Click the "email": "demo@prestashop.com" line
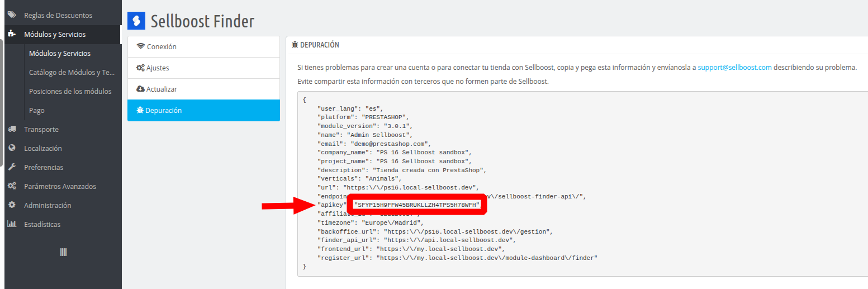 [374, 143]
